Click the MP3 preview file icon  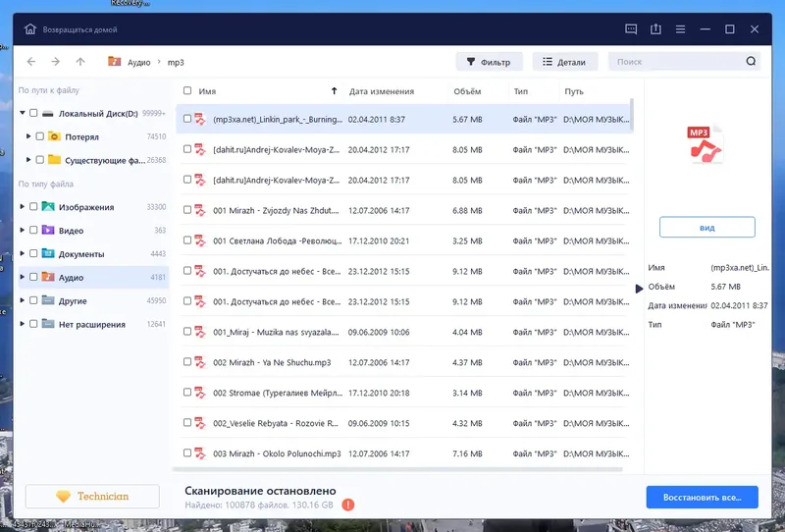tap(706, 144)
